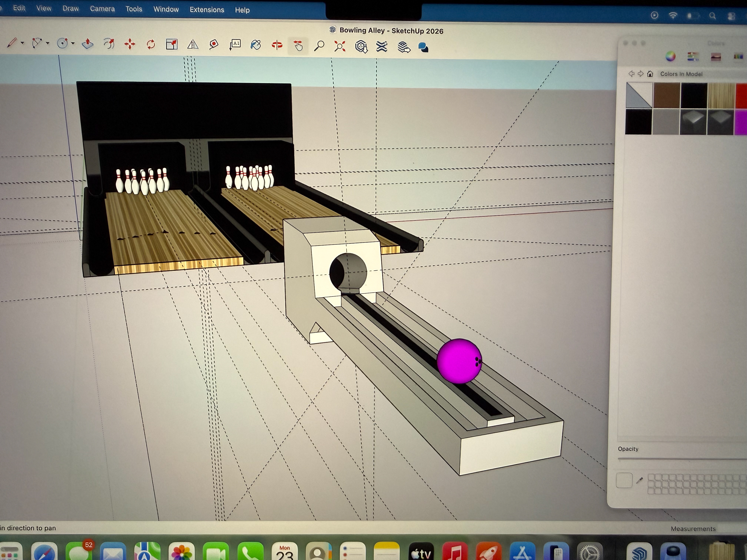Screen dimensions: 747x560
Task: Select the Rotate tool
Action: 151,44
